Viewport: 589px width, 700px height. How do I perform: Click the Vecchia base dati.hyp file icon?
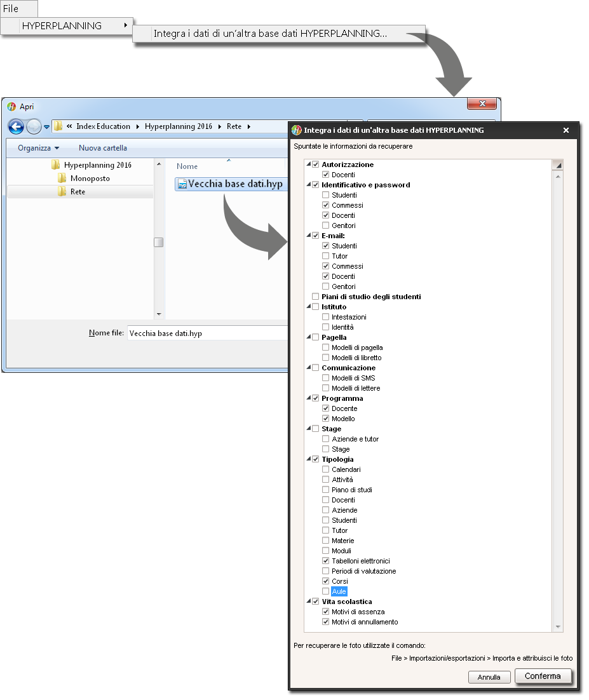pos(182,184)
